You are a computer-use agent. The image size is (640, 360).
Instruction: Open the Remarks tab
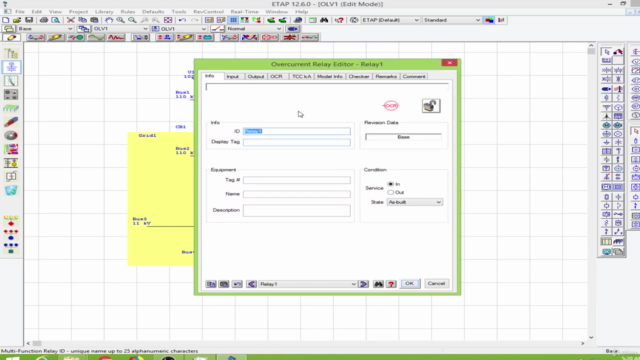[386, 76]
